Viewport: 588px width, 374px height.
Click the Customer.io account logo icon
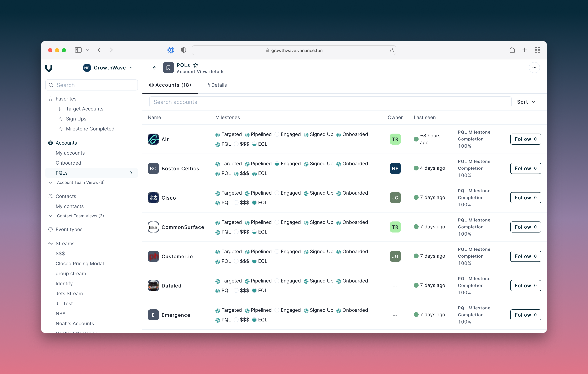(153, 256)
